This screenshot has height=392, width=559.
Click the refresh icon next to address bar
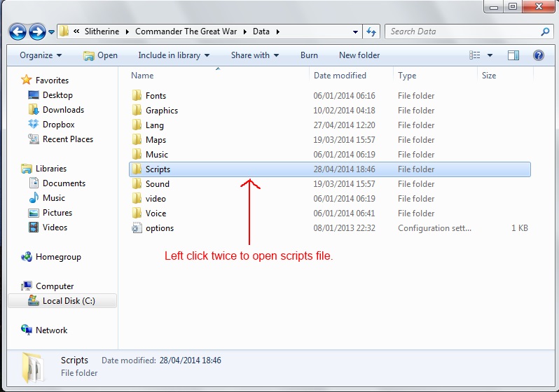(371, 31)
